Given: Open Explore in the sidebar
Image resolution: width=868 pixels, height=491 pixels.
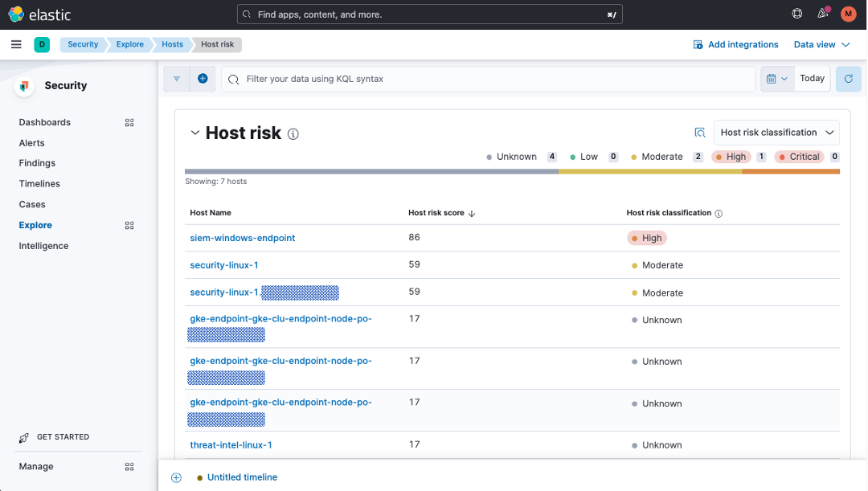Looking at the screenshot, I should pos(35,225).
